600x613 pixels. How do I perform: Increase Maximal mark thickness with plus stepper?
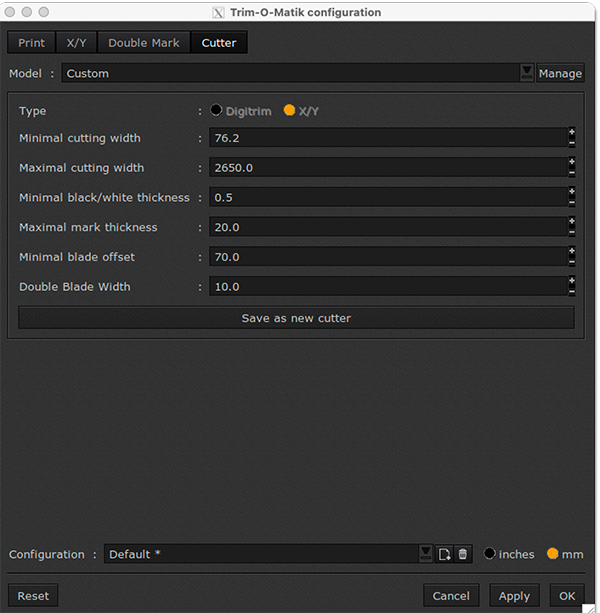point(571,222)
